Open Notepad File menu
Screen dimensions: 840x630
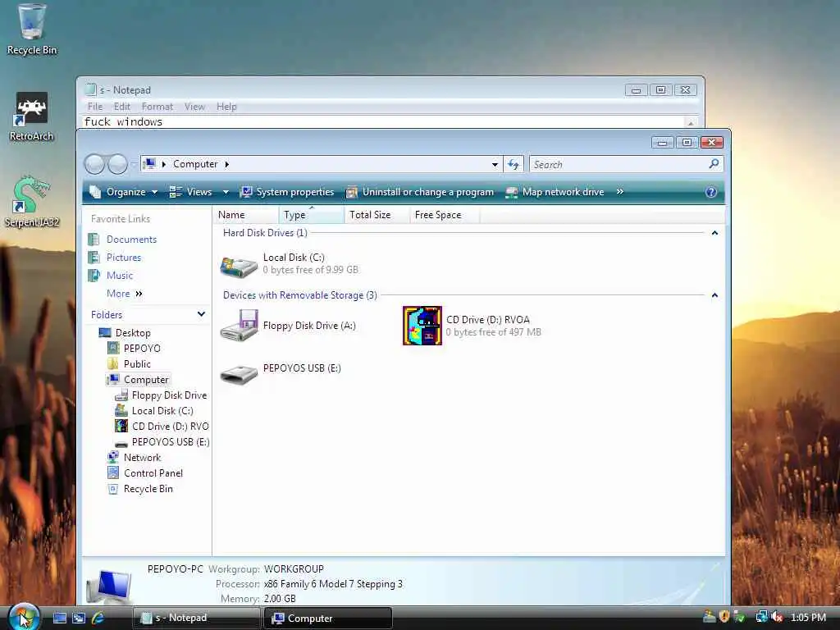click(95, 107)
